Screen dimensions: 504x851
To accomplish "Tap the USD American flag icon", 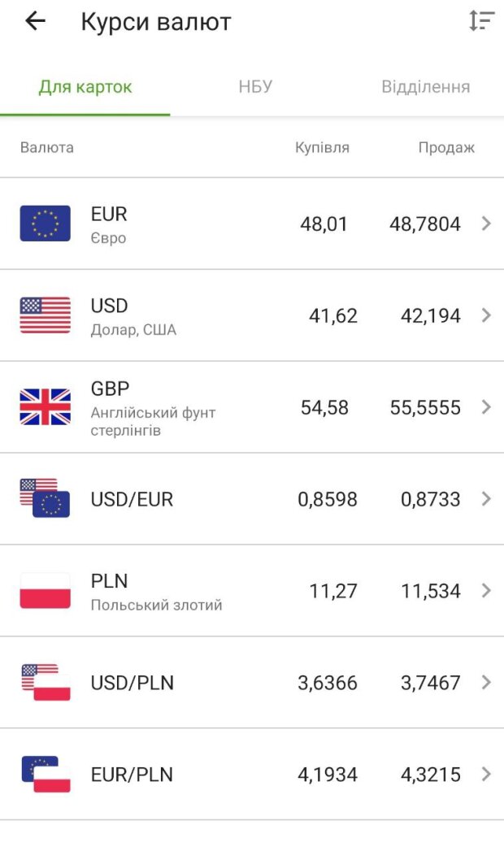I will click(x=46, y=315).
